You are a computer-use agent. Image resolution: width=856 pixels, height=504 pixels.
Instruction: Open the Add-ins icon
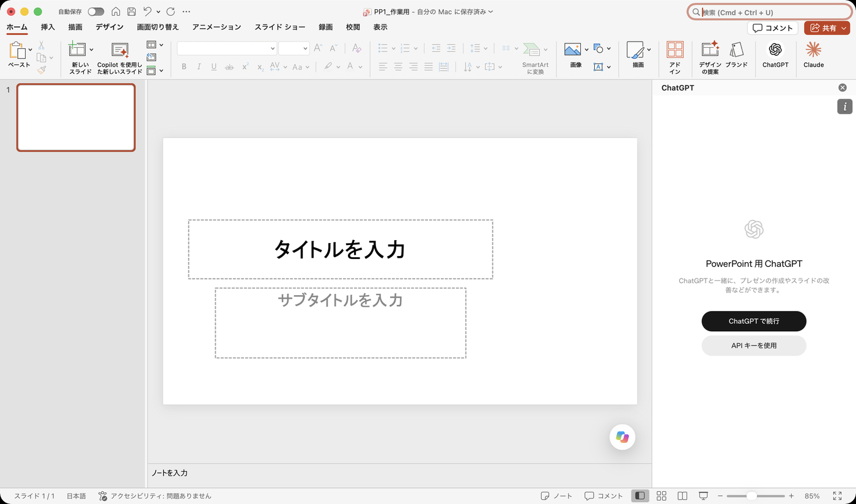(x=675, y=50)
